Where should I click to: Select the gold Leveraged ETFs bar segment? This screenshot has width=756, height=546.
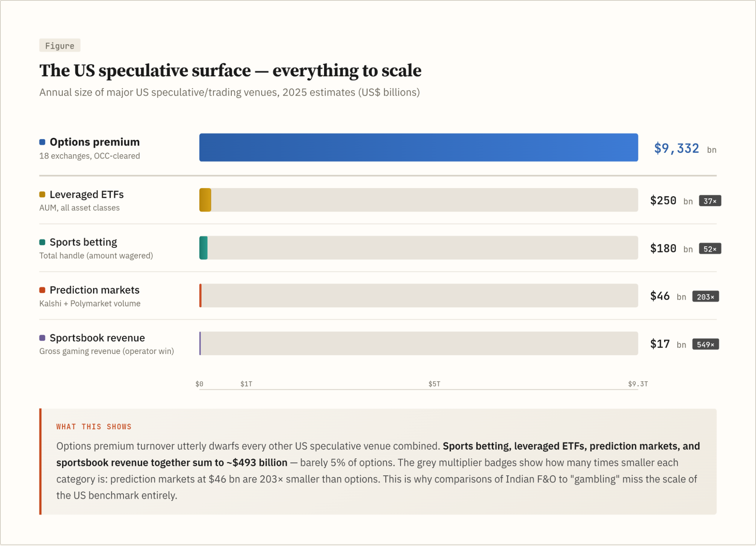pos(205,200)
